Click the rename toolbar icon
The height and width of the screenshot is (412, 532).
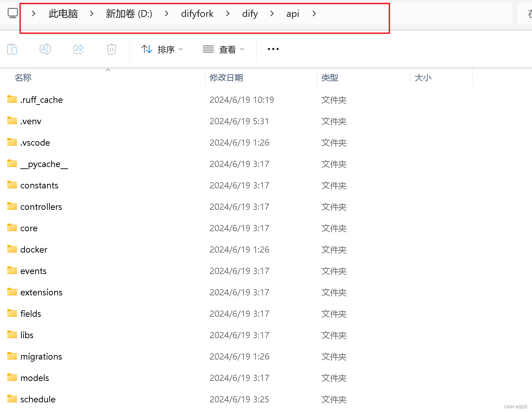pyautogui.click(x=45, y=49)
